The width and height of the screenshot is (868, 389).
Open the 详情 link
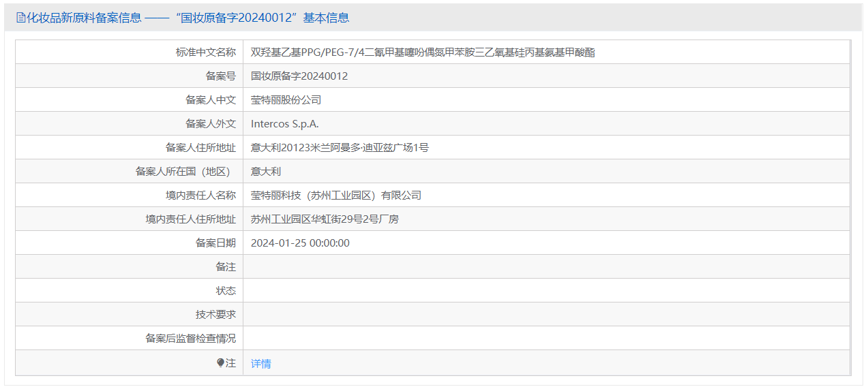click(x=260, y=364)
